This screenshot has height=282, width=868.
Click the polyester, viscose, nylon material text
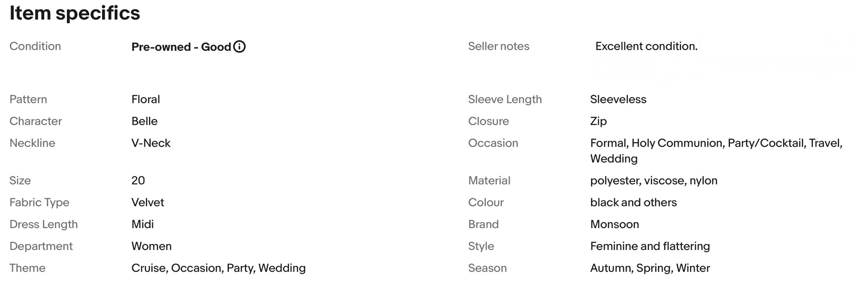(x=654, y=180)
